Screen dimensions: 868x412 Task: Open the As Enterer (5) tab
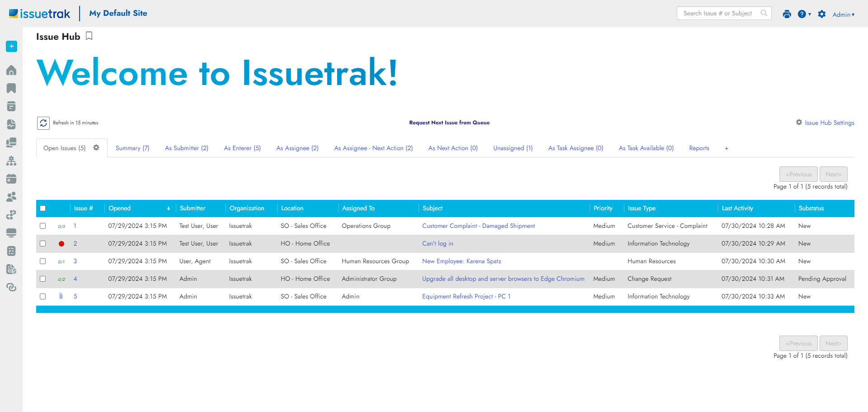(x=242, y=148)
